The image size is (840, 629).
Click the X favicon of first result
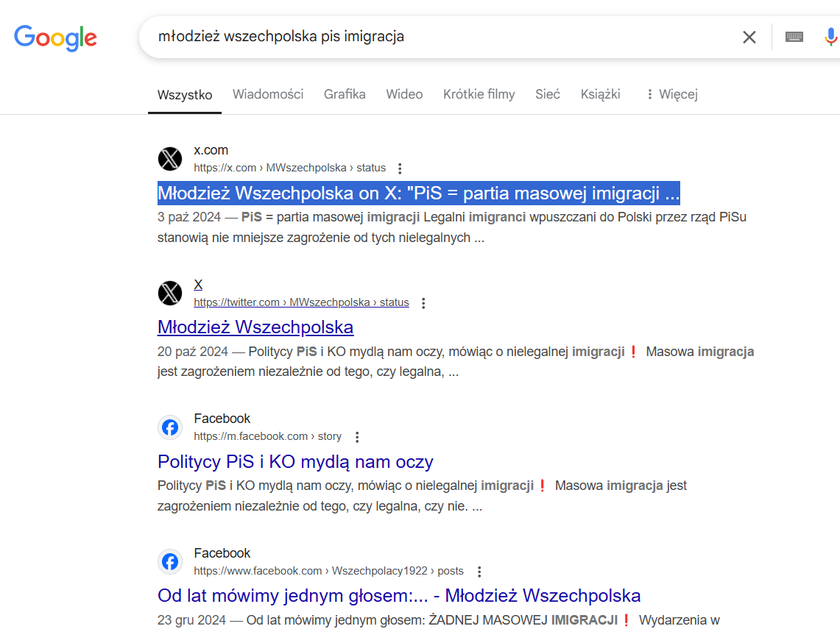(x=170, y=159)
